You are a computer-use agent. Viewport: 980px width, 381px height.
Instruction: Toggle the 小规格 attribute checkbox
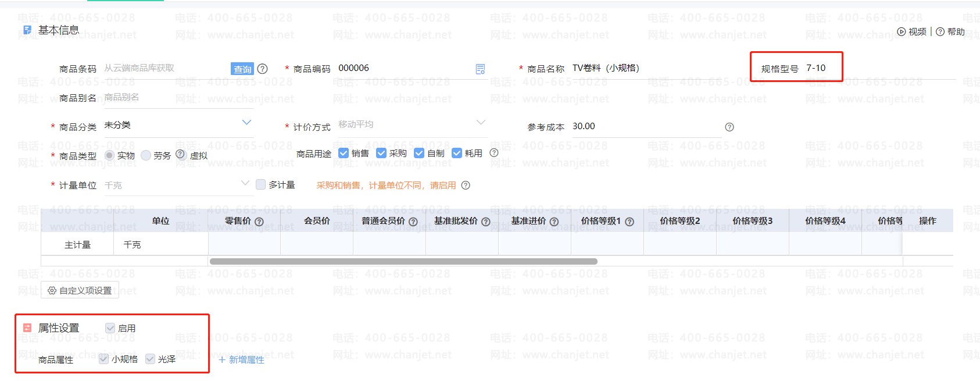[x=103, y=359]
